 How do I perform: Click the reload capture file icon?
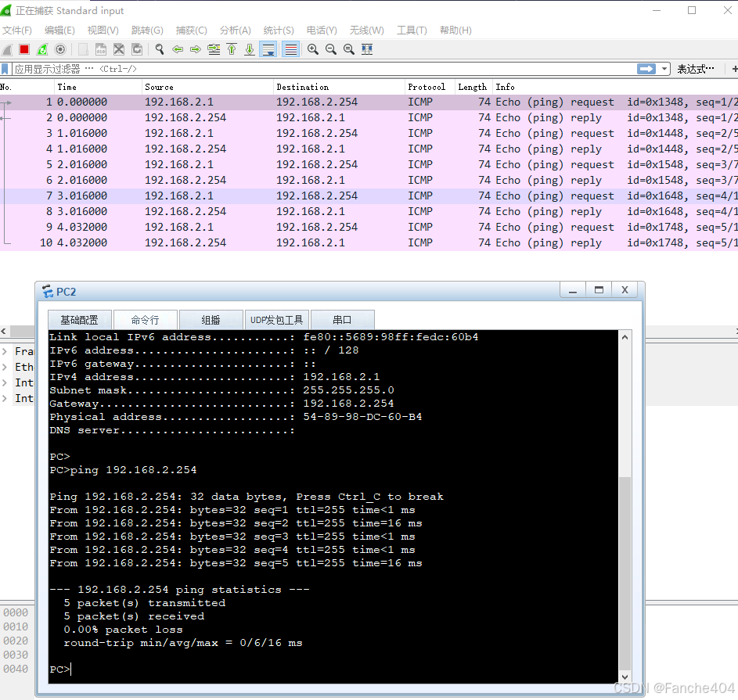pos(137,49)
